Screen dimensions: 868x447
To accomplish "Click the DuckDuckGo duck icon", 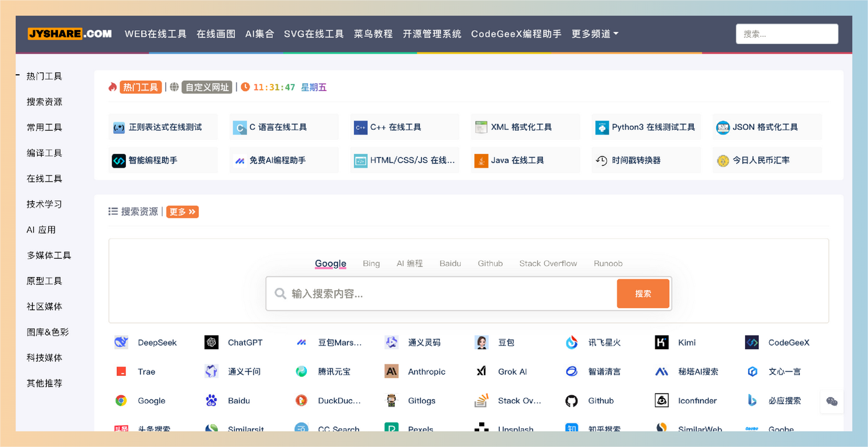I will click(x=301, y=401).
